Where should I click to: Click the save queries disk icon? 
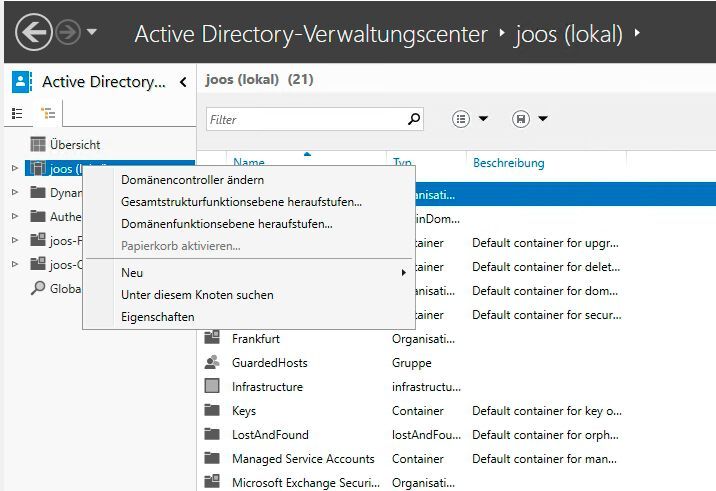tap(521, 119)
